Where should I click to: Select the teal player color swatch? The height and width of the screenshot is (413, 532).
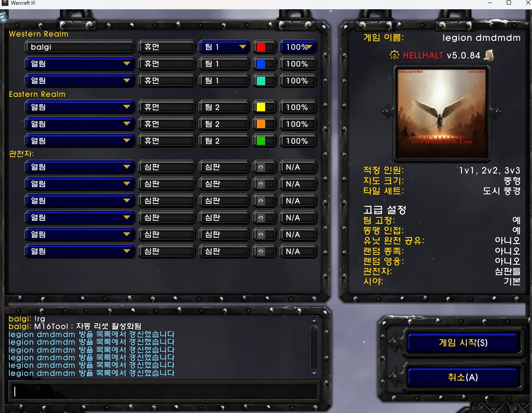click(x=261, y=81)
